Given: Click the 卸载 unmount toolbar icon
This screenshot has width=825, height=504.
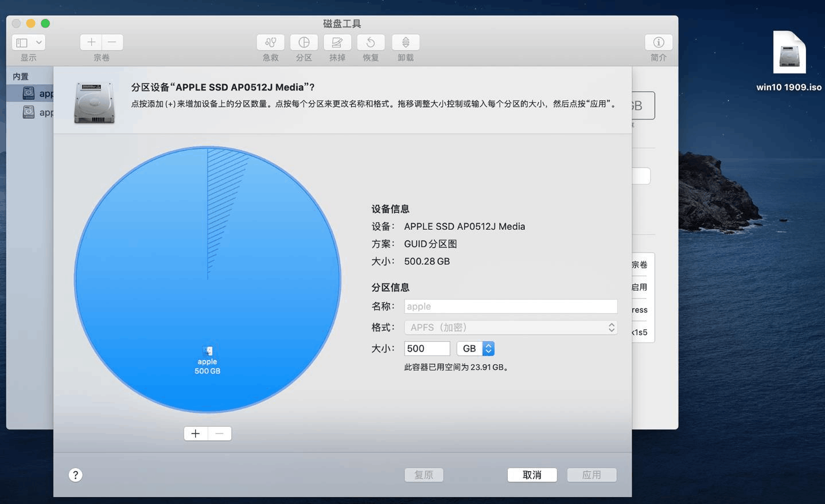Looking at the screenshot, I should (405, 42).
